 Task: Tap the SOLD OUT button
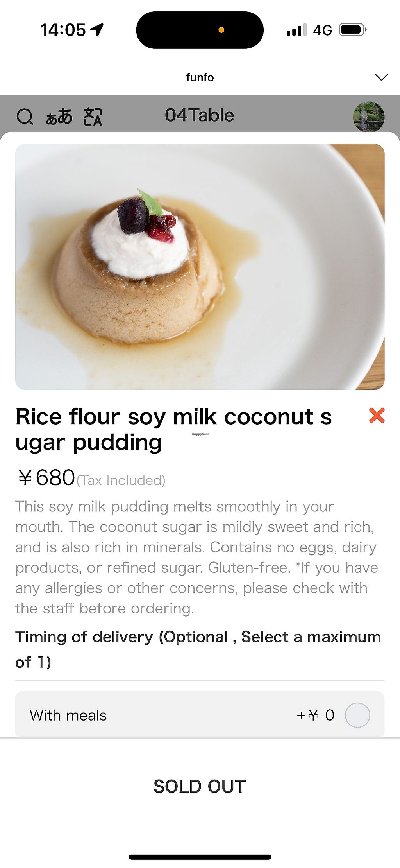click(x=200, y=786)
